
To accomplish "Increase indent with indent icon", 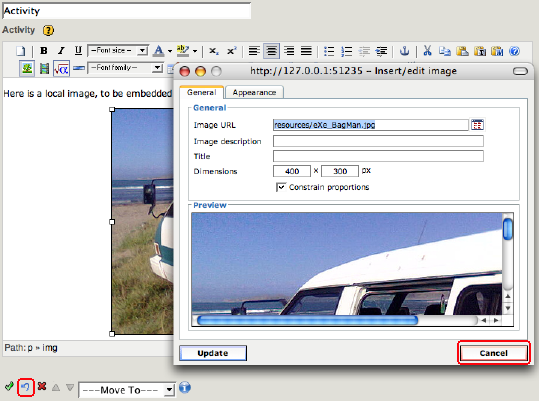I will pos(381,51).
